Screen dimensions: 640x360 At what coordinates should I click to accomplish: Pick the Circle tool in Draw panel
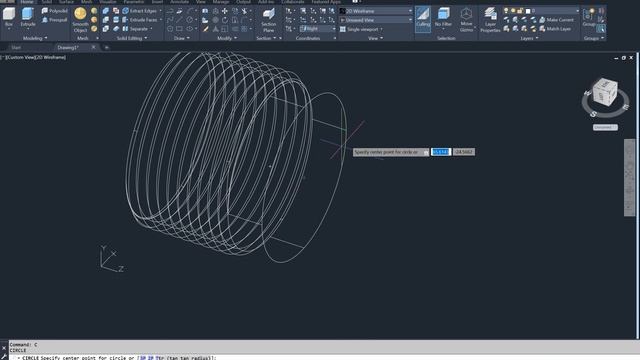(190, 20)
